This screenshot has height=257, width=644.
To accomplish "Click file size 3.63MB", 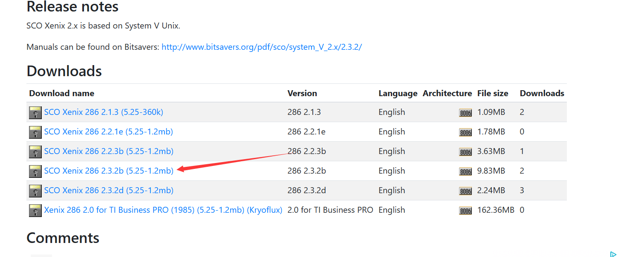I will click(x=491, y=151).
